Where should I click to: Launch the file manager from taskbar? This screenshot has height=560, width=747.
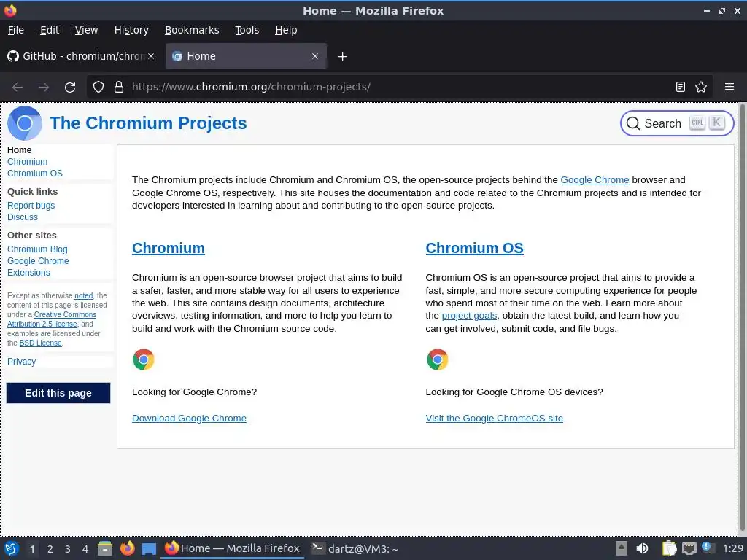(x=105, y=548)
